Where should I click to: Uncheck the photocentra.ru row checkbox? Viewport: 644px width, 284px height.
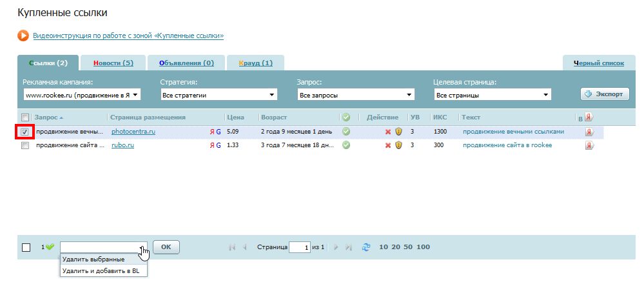click(x=25, y=132)
